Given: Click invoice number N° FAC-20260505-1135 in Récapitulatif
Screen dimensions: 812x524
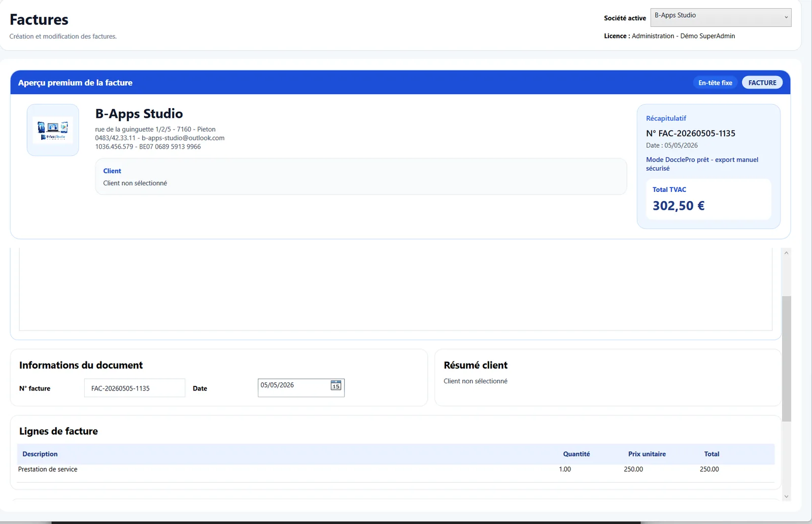Looking at the screenshot, I should click(691, 134).
